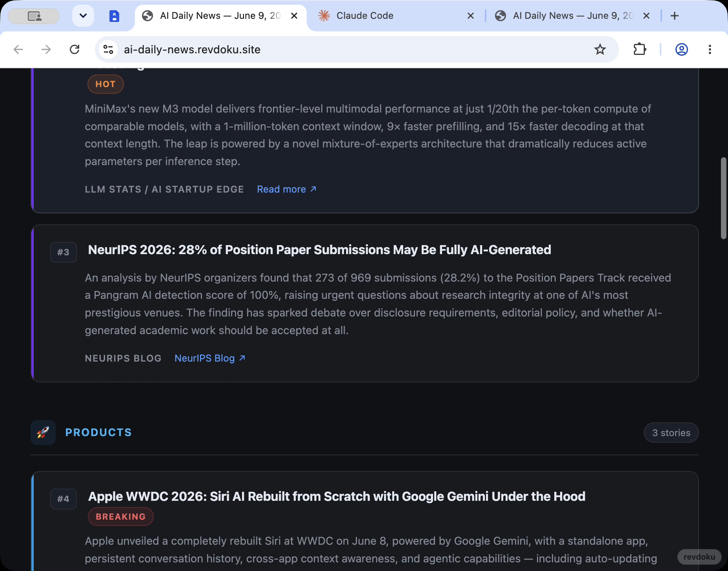This screenshot has height=571, width=728.
Task: Open the NeurIPS Blog link
Action: click(x=210, y=358)
